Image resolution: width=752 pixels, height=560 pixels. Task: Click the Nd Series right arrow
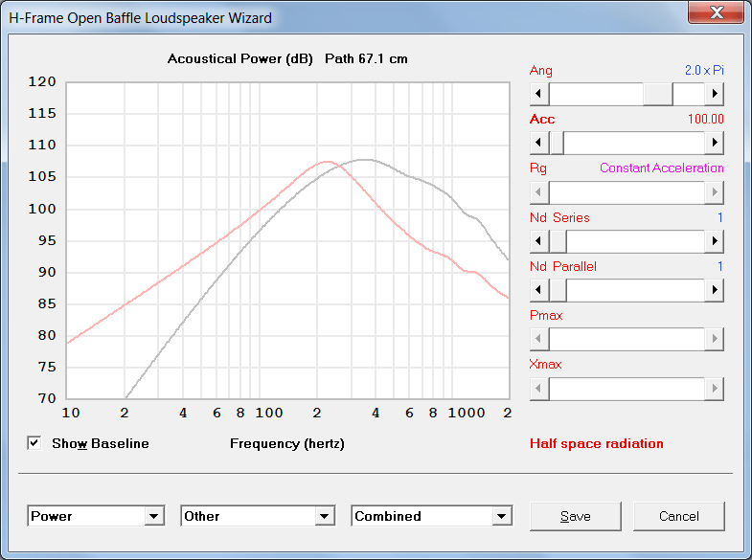(714, 241)
